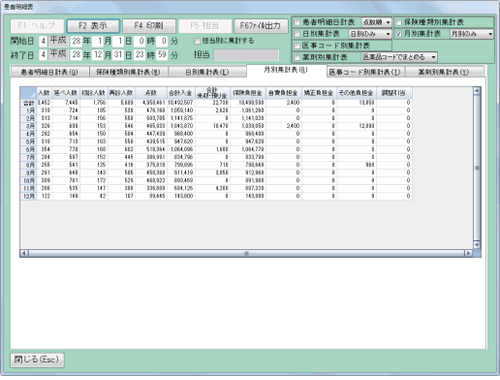Image resolution: width=500 pixels, height=380 pixels.
Task: Click the 開始日 era code field
Action: tap(43, 41)
